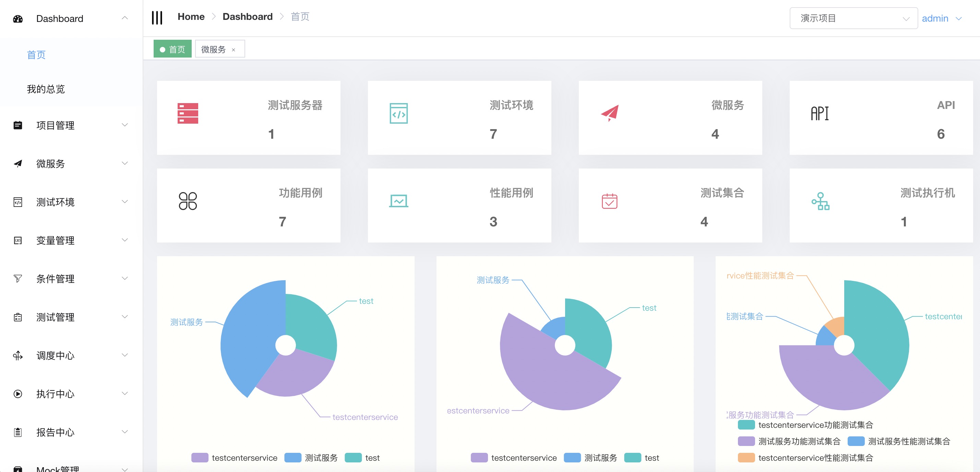Image resolution: width=980 pixels, height=472 pixels.
Task: Select the 变量管理 icon
Action: (18, 240)
